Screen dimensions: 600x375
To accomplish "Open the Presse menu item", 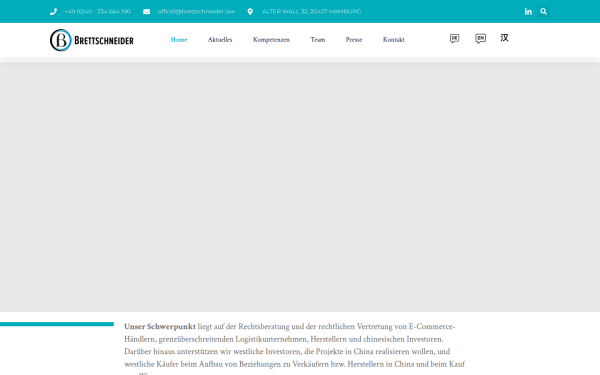I will pos(354,40).
